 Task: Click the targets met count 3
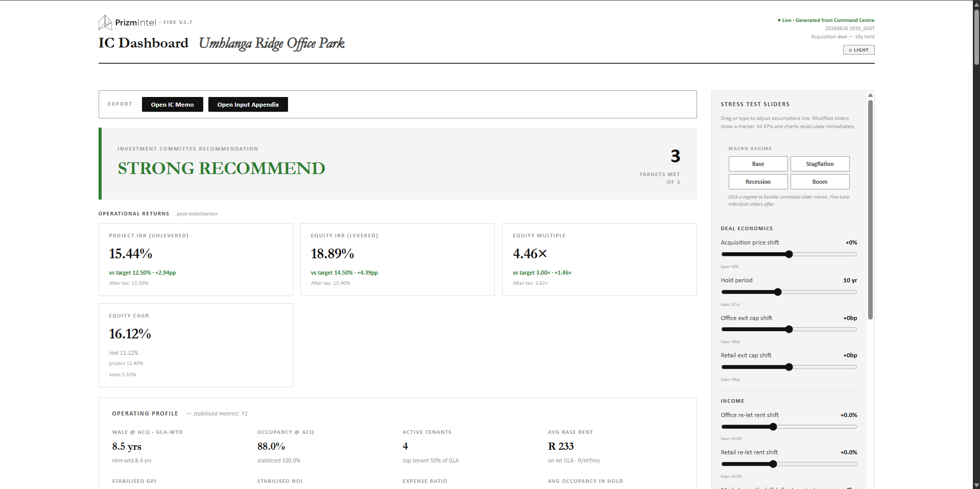tap(675, 156)
